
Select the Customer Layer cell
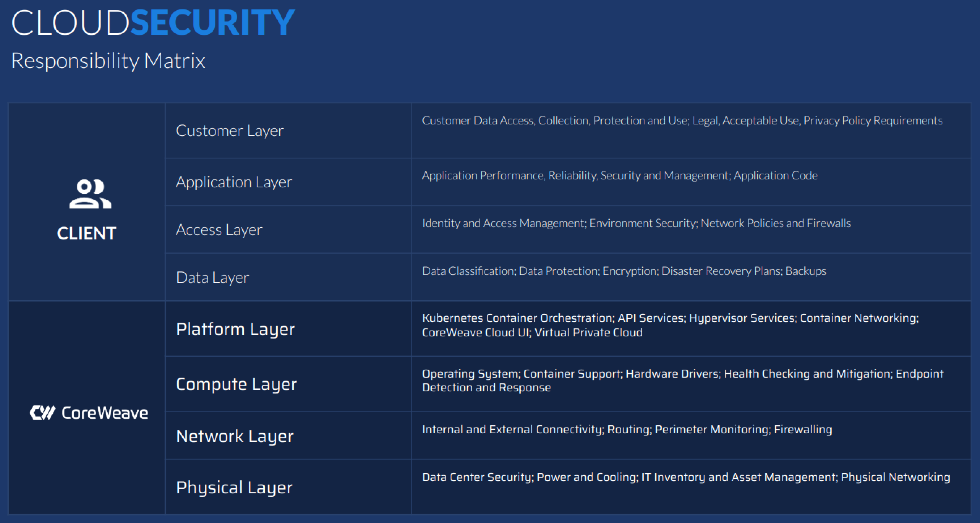[288, 131]
